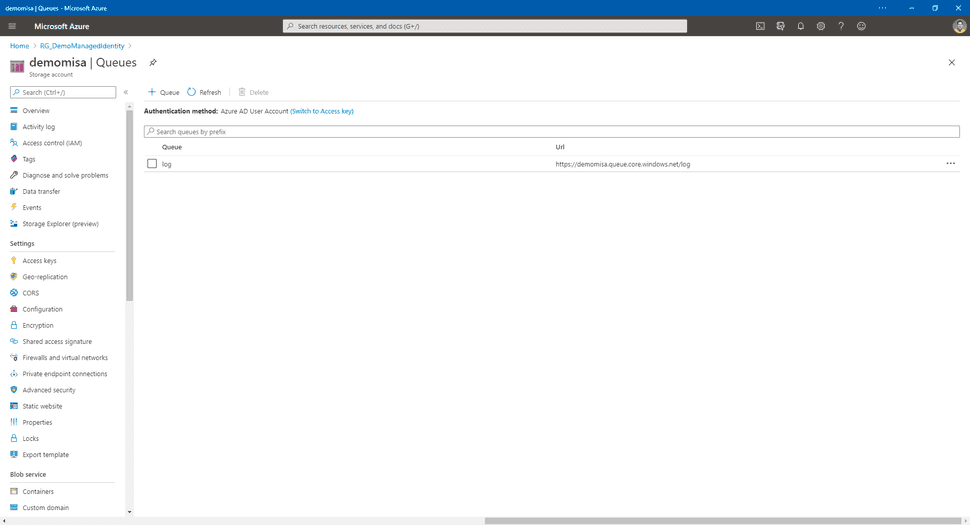Collapse the left navigation menu chevrons
970x525 pixels.
126,92
